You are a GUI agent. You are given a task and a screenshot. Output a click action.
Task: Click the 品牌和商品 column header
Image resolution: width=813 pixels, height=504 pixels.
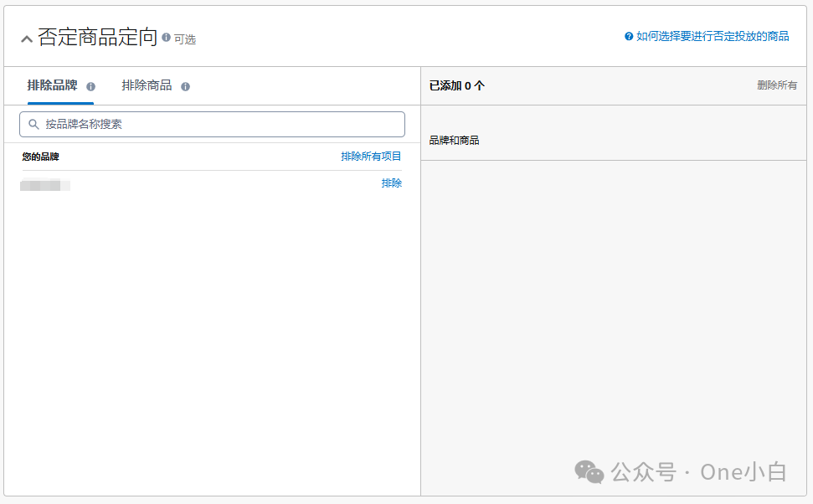(x=455, y=141)
